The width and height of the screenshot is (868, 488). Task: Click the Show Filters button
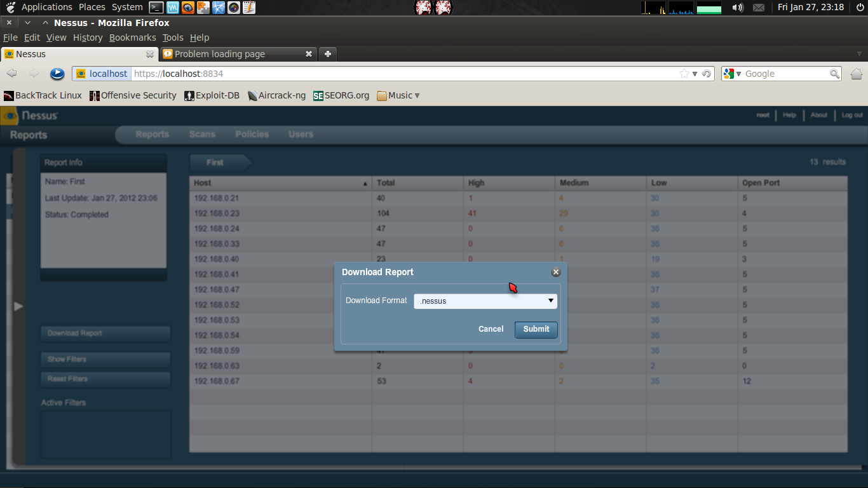(x=105, y=360)
